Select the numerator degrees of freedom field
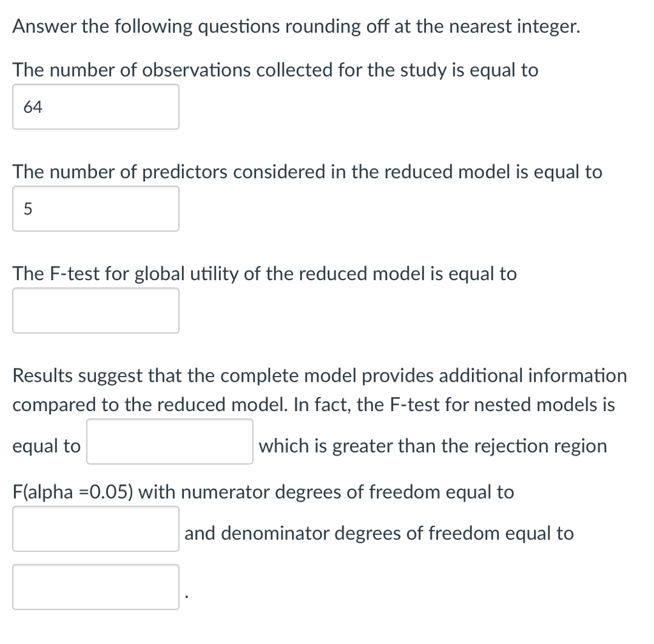 [96, 529]
